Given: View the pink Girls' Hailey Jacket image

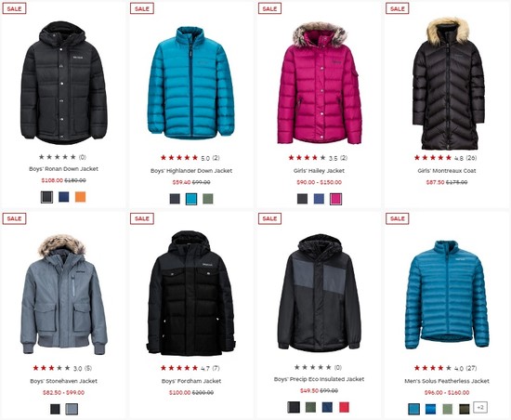Looking at the screenshot, I should tap(320, 84).
